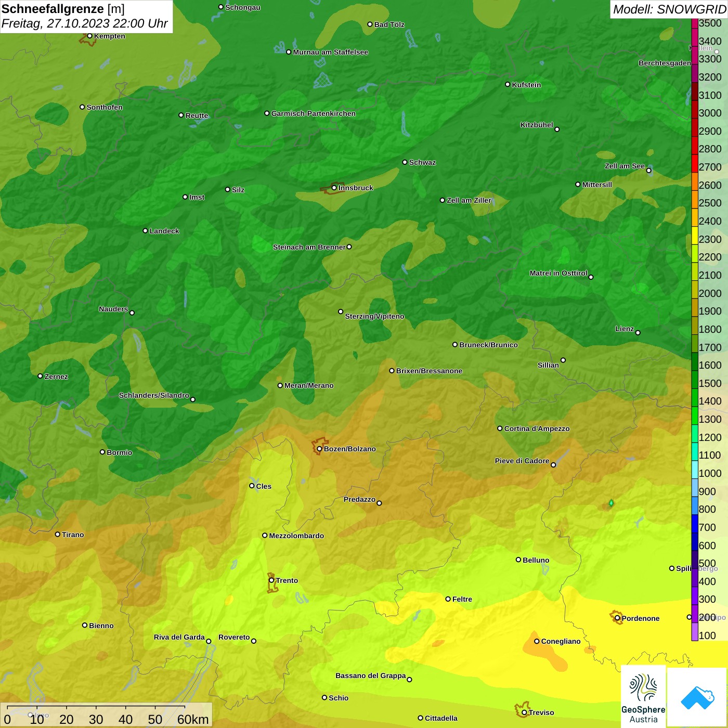The height and width of the screenshot is (728, 728).
Task: Click the 'Feltre' map label
Action: coord(462,599)
